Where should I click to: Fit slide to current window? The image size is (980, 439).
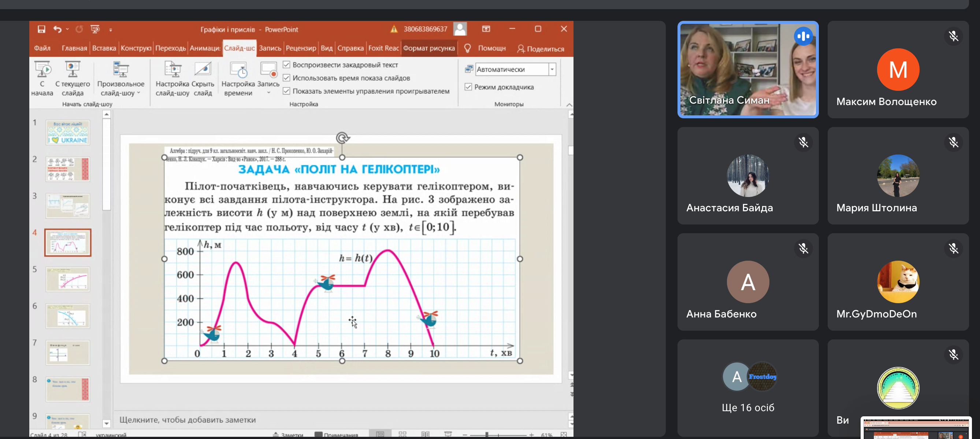tap(564, 435)
